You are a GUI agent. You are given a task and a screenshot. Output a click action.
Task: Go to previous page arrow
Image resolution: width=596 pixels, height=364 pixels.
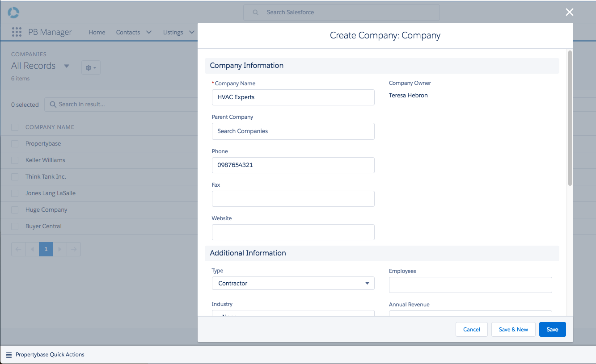pyautogui.click(x=32, y=249)
